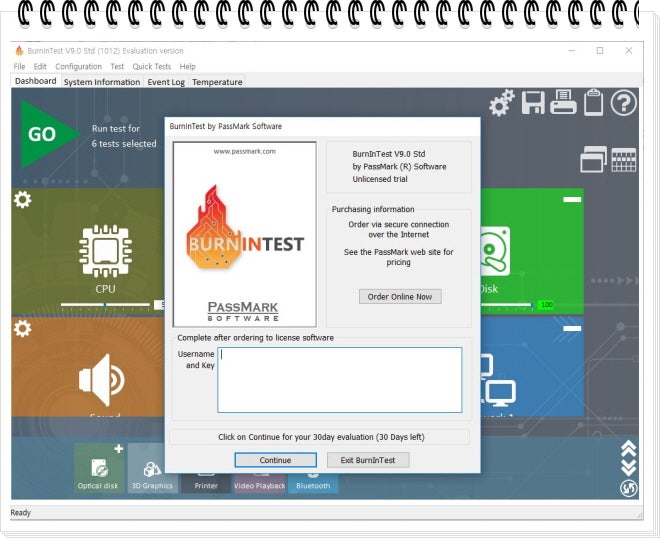Open test preferences double-gear icon
This screenshot has width=660, height=538.
(x=502, y=102)
